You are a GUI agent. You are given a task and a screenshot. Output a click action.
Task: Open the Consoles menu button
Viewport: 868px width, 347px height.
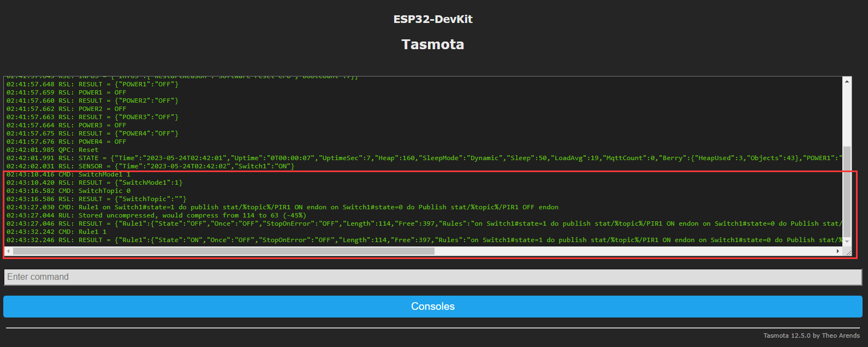[432, 307]
